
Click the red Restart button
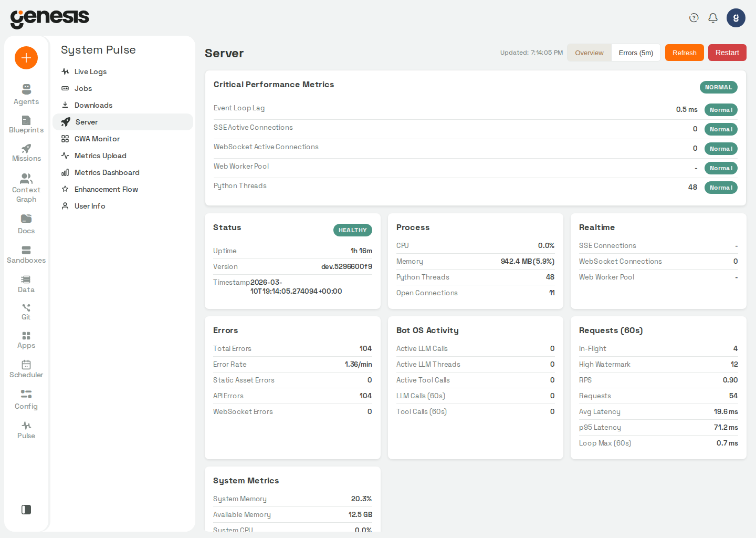point(727,53)
